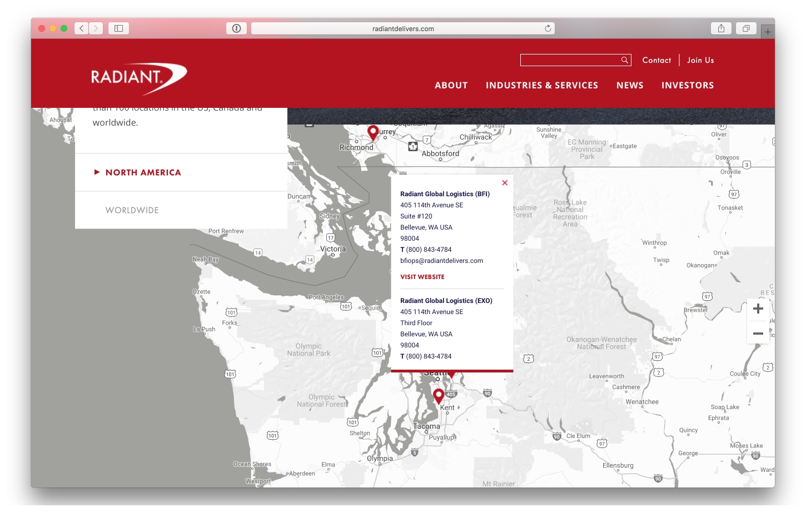Toggle the Safari sidebar
Screen dimensions: 806x532
tap(118, 28)
